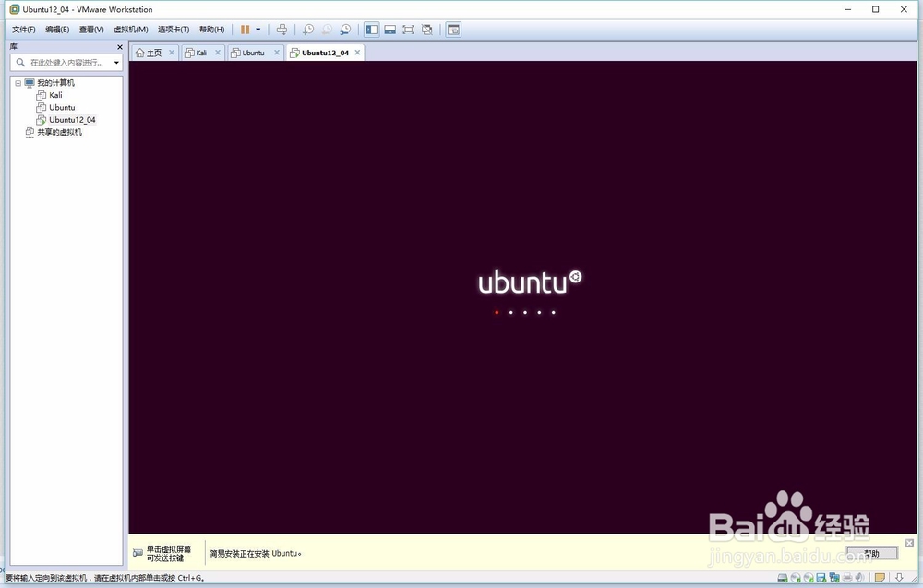Screen dimensions: 923x588
Task: Click the sound card status icon
Action: 860,578
